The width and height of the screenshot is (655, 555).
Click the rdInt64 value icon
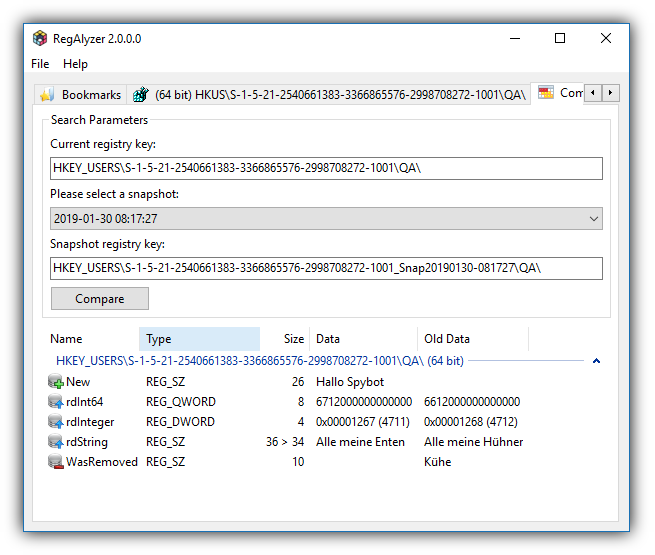pyautogui.click(x=56, y=402)
